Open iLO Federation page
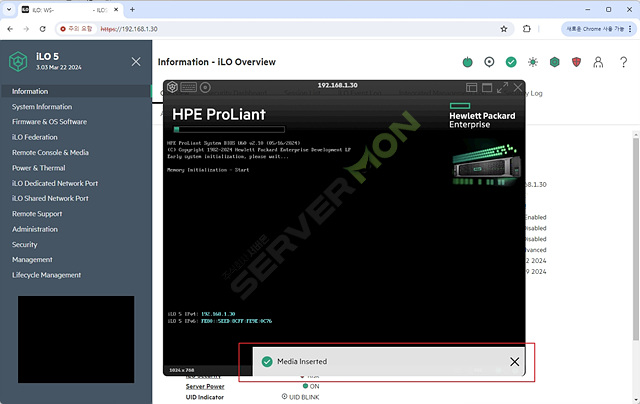 35,137
